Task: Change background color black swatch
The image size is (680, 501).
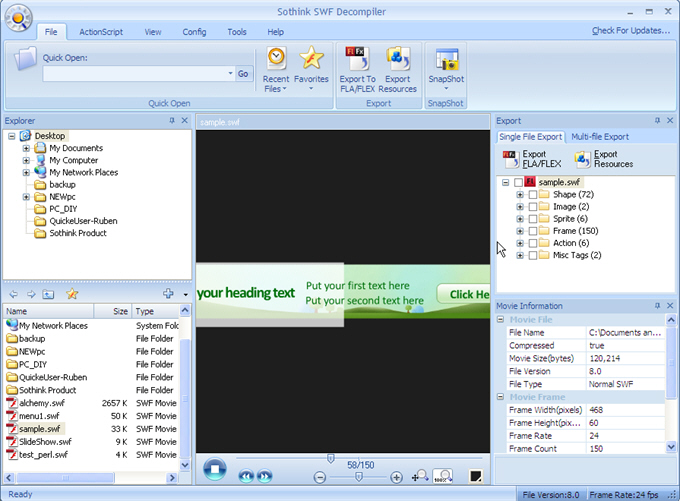Action: [476, 476]
